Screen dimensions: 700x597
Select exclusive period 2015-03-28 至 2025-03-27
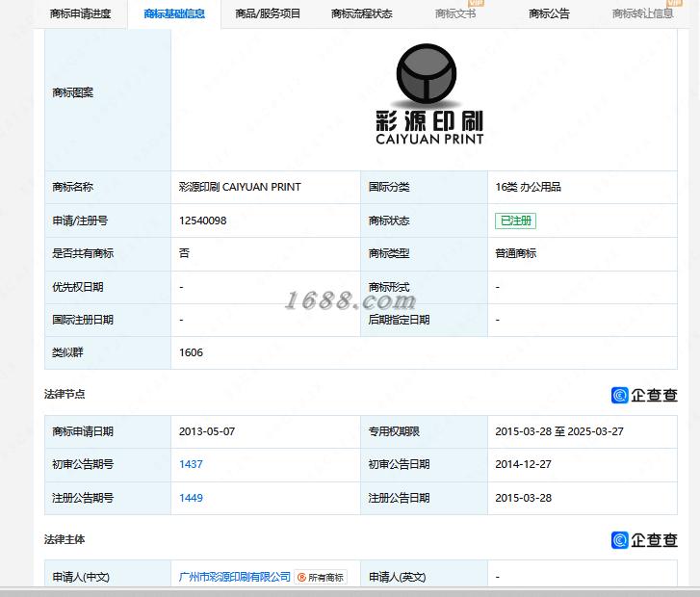click(x=558, y=431)
